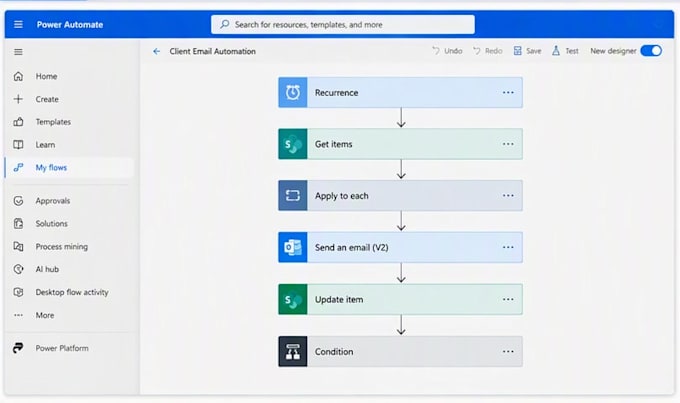Select the Update item action card
Screen dimensions: 680x403
pos(400,299)
